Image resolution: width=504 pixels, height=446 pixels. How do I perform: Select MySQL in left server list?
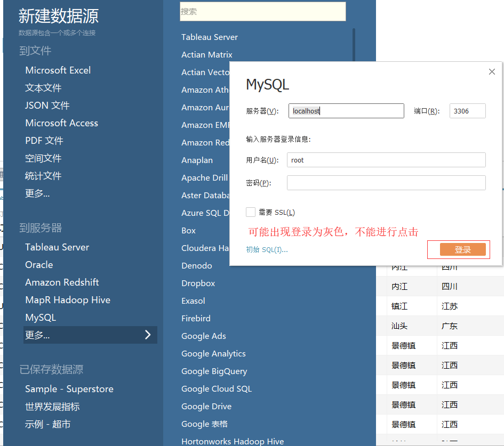(41, 318)
